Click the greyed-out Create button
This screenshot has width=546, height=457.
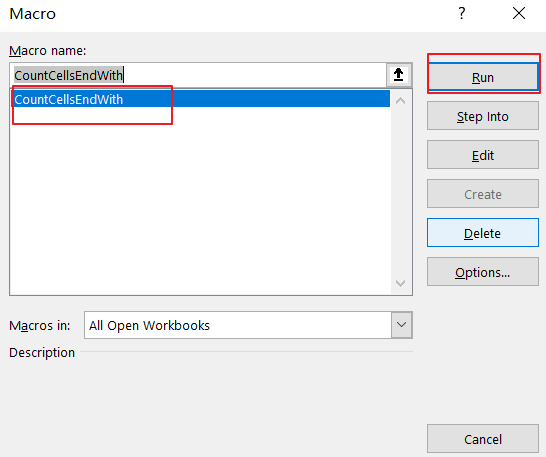[483, 194]
